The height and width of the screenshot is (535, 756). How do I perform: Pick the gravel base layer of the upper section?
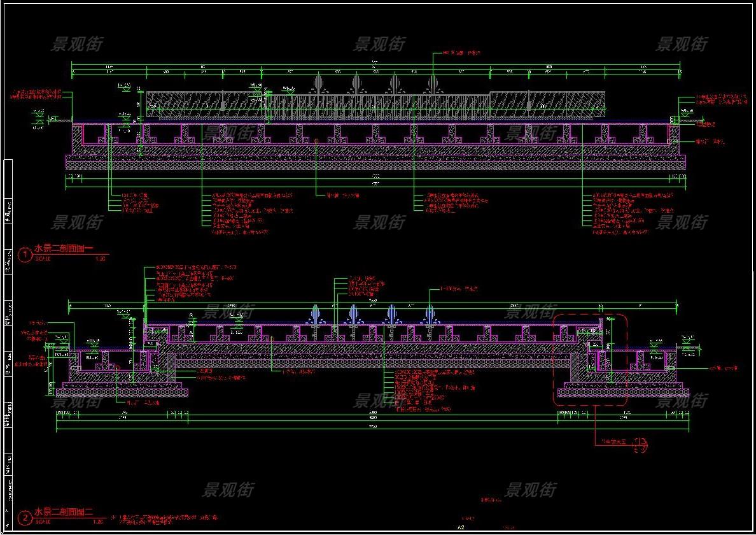(x=375, y=163)
